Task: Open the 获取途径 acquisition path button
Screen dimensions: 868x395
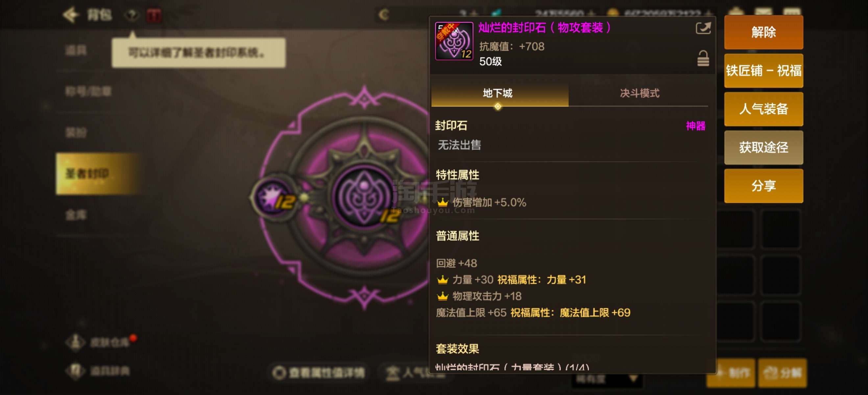Action: click(763, 147)
